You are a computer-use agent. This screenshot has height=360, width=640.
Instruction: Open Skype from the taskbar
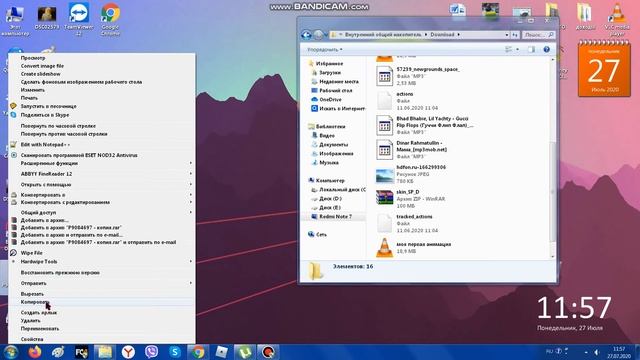point(175,352)
